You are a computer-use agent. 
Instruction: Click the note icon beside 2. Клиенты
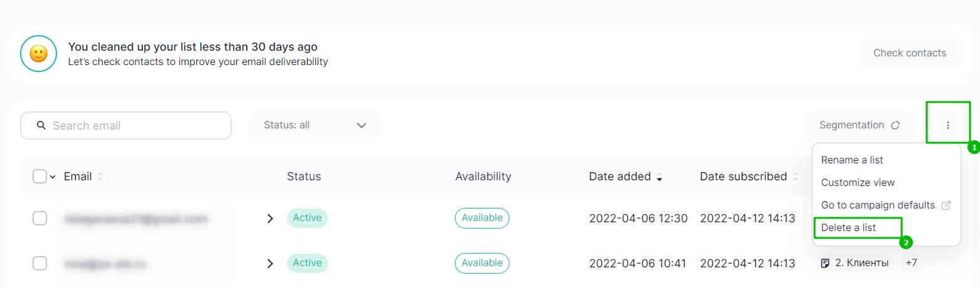[x=825, y=263]
